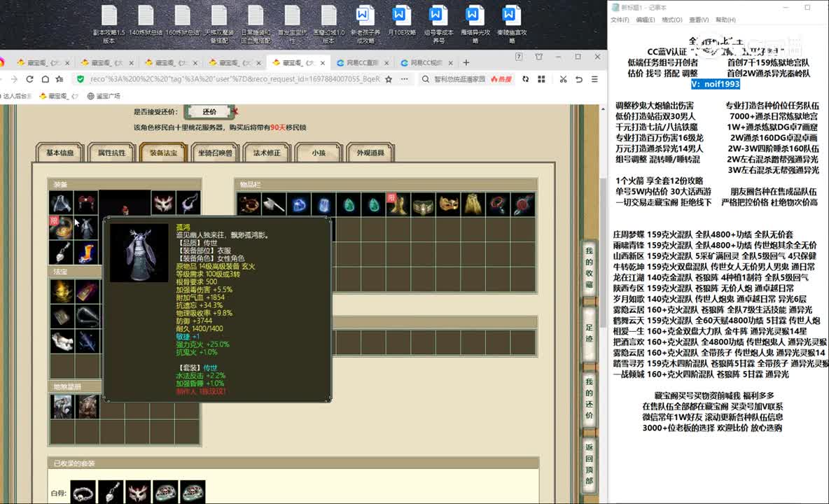Select the golden robe item in 物品栏
The width and height of the screenshot is (829, 504).
pos(473,204)
